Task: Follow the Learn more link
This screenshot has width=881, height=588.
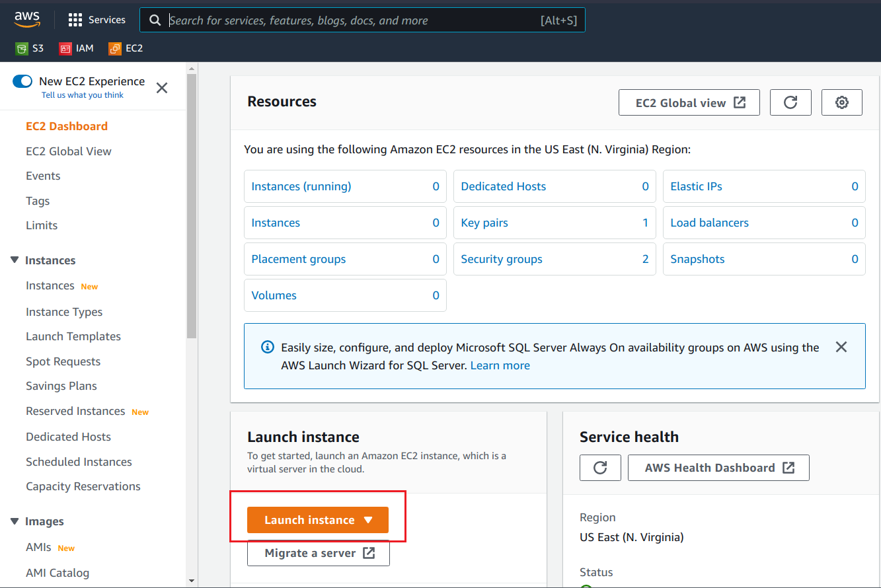Action: (x=500, y=365)
